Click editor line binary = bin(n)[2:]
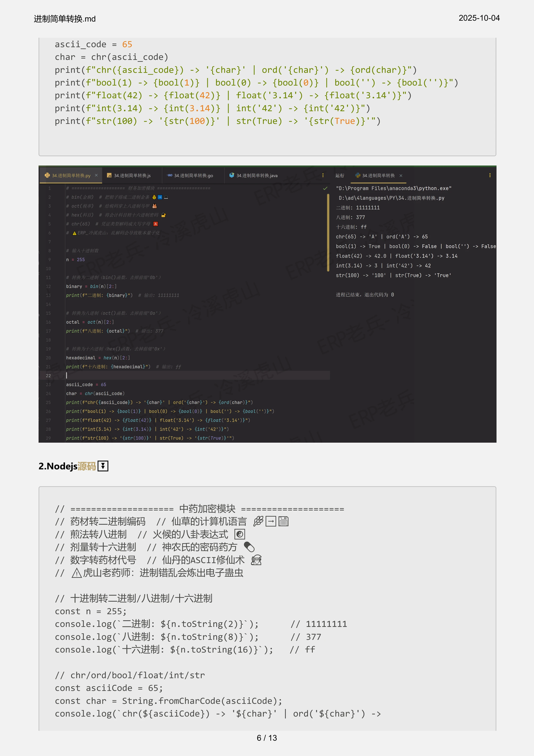 point(91,286)
